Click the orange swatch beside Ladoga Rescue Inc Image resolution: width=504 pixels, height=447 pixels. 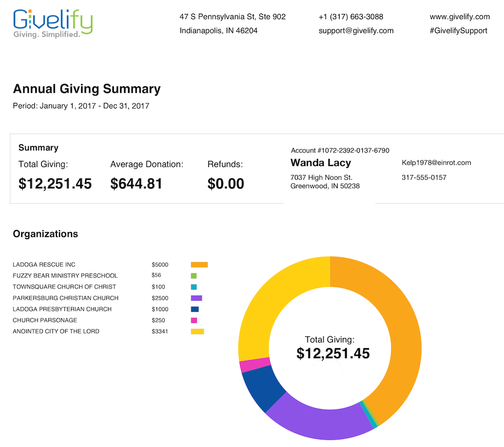[x=199, y=264]
